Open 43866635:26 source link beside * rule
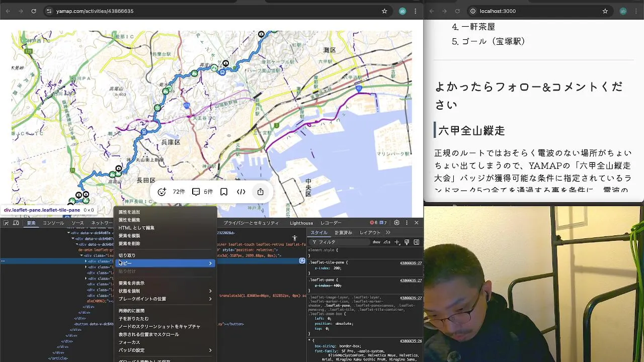This screenshot has height=362, width=644. coord(411,341)
